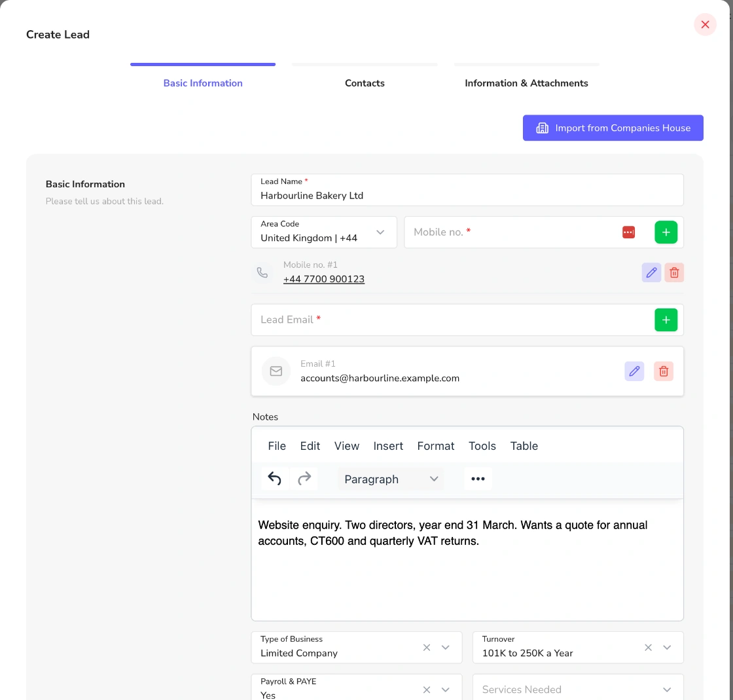Click the red icon in the Mobile no. field
Viewport: 733px width, 700px height.
[x=628, y=232]
